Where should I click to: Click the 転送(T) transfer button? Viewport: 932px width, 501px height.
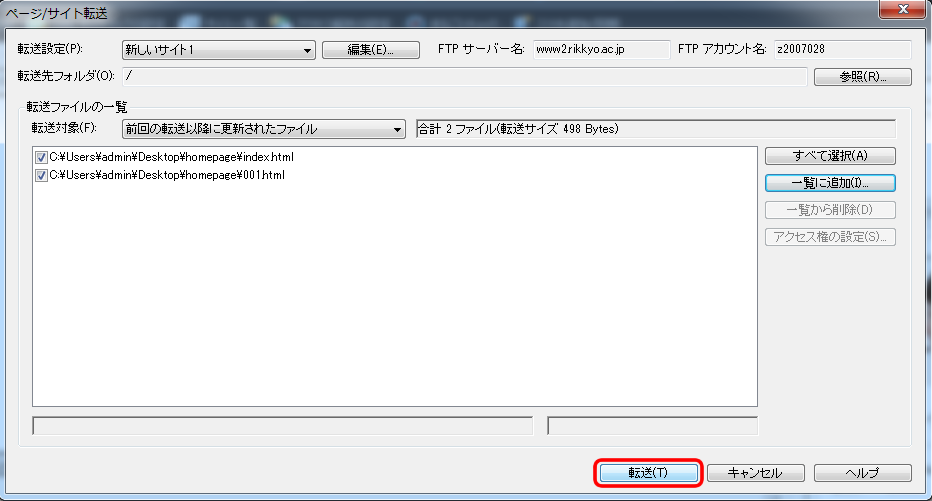[x=648, y=472]
